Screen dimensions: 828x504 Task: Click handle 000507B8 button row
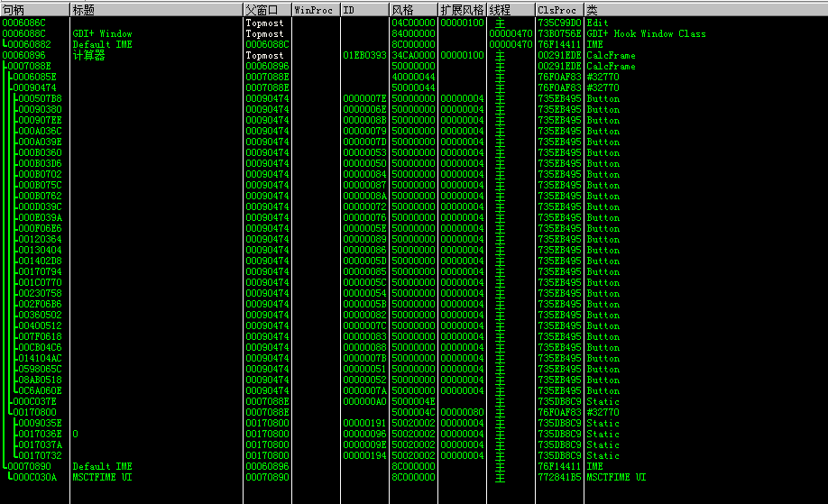tap(40, 99)
